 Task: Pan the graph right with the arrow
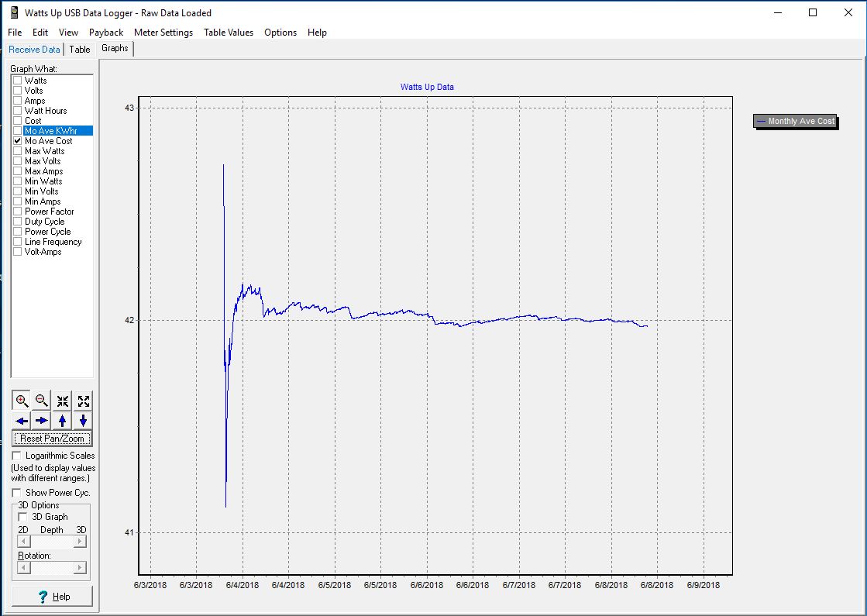[42, 421]
